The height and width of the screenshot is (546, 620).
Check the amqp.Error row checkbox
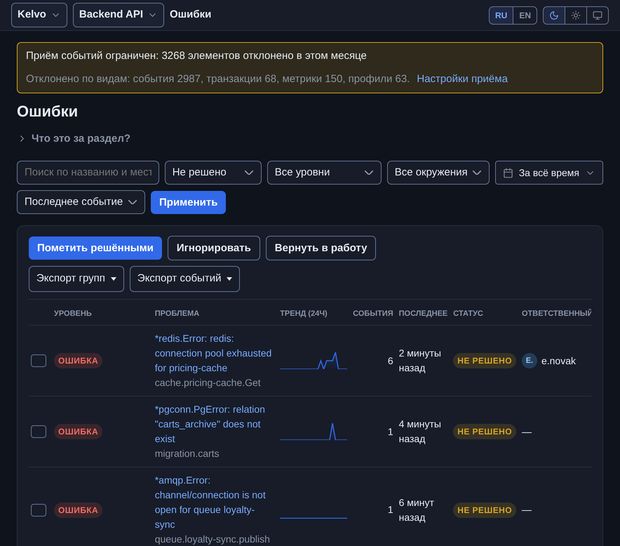click(38, 510)
